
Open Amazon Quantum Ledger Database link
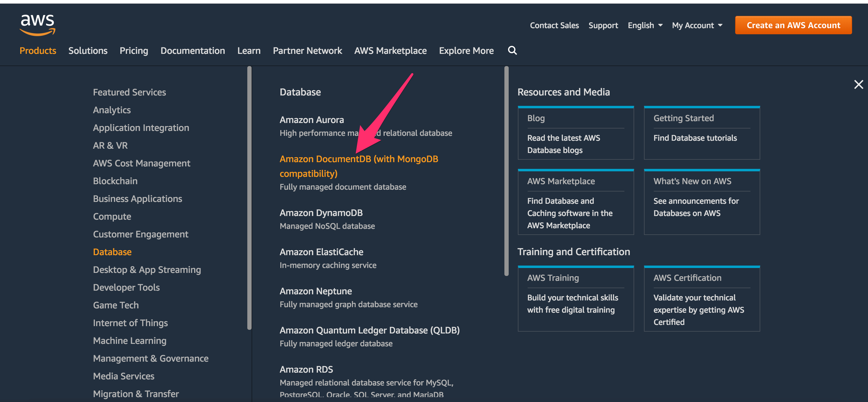370,330
